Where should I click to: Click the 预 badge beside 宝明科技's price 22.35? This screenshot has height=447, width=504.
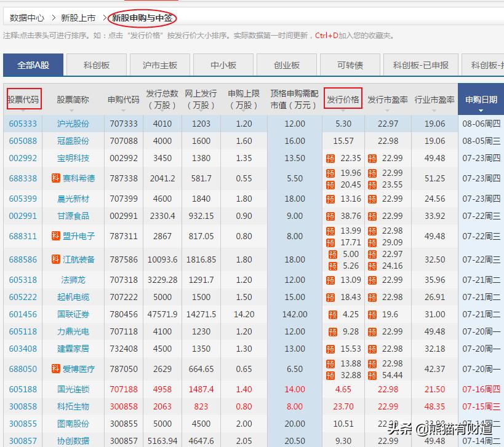tap(330, 158)
